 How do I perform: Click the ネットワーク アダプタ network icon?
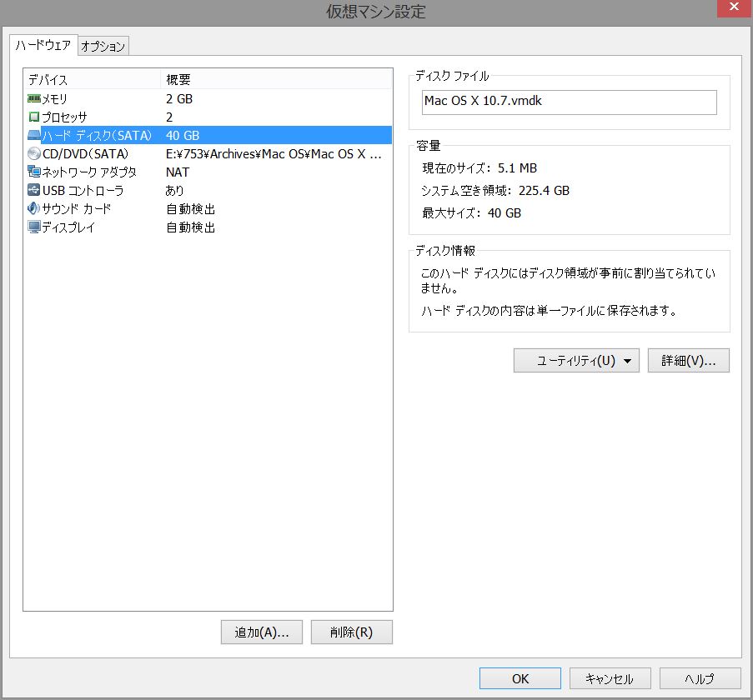pyautogui.click(x=33, y=172)
